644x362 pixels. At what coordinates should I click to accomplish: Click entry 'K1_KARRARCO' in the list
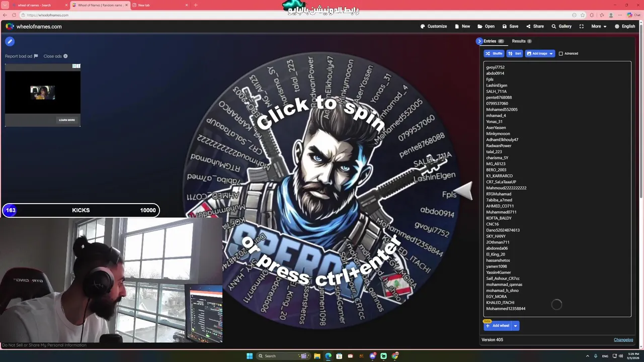pos(499,175)
